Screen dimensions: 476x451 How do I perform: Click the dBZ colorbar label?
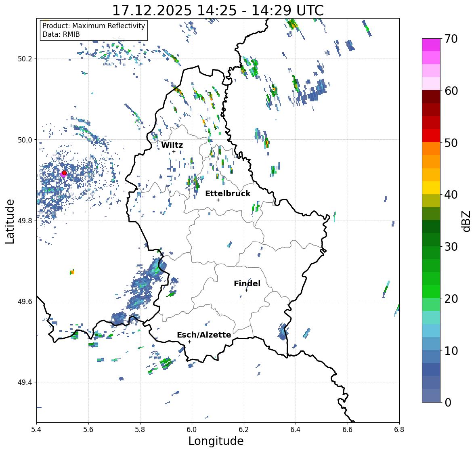(467, 221)
